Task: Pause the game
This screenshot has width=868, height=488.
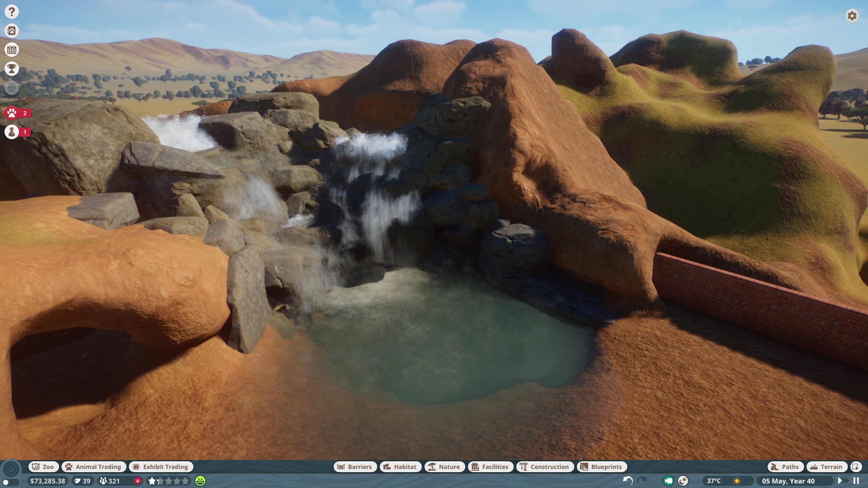Action: 856,481
